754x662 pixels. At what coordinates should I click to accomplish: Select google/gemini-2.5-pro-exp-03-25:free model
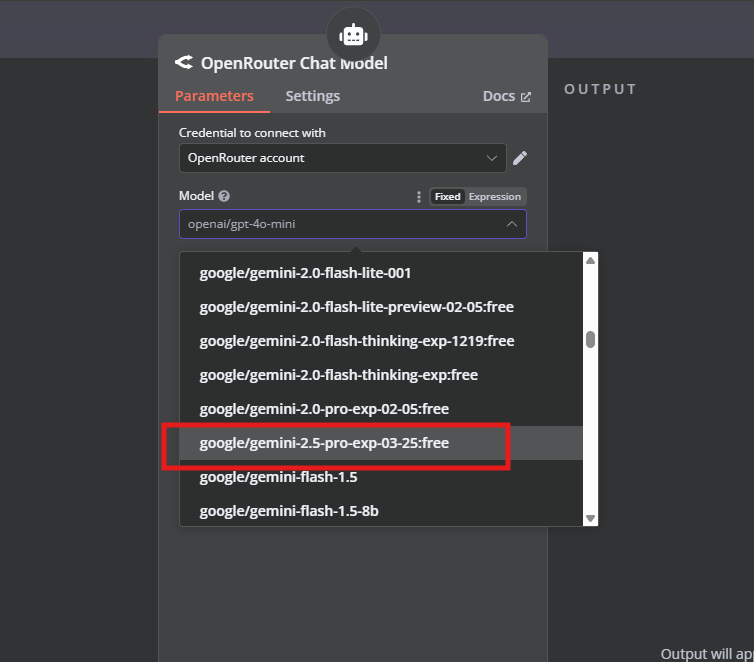(381, 443)
